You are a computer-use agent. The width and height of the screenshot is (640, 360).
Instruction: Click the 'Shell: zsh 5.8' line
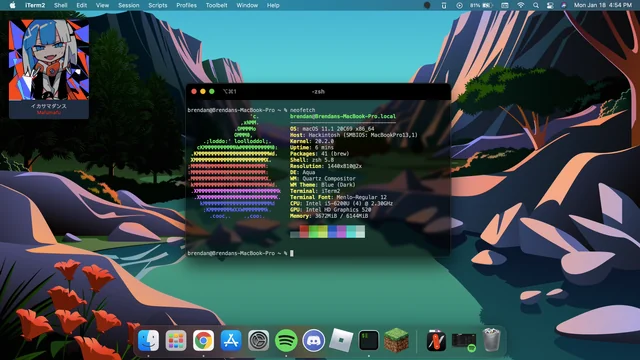coord(312,160)
